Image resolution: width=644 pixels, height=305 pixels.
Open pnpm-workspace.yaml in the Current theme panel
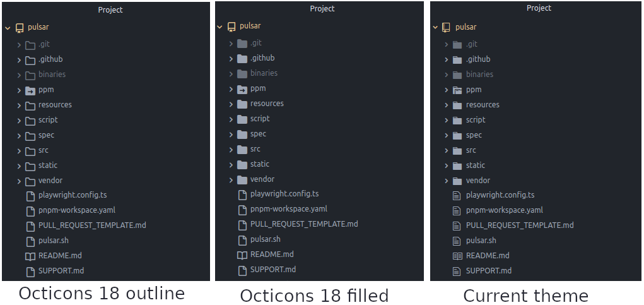click(504, 210)
